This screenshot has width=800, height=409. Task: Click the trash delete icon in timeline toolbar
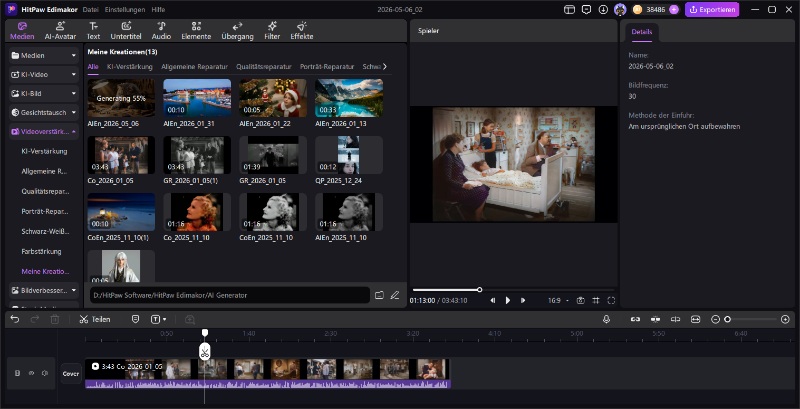(55, 319)
